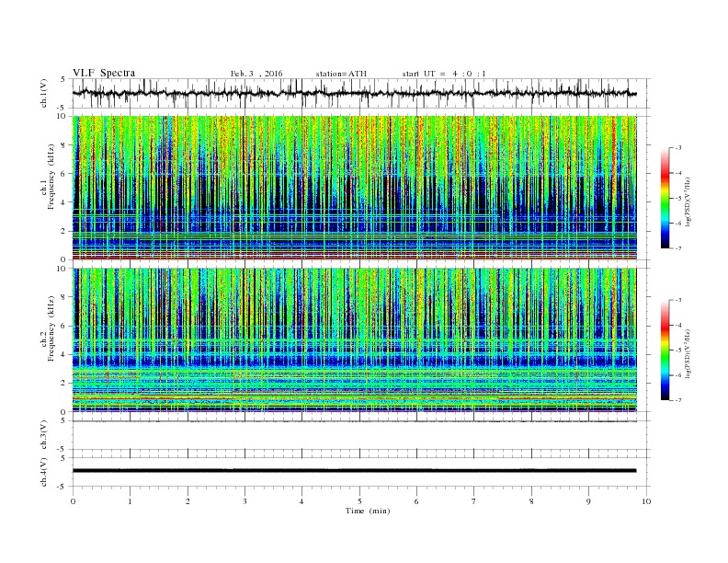Click the "8" tick on the ch.1 frequency axis
The width and height of the screenshot is (728, 563).
pyautogui.click(x=63, y=145)
